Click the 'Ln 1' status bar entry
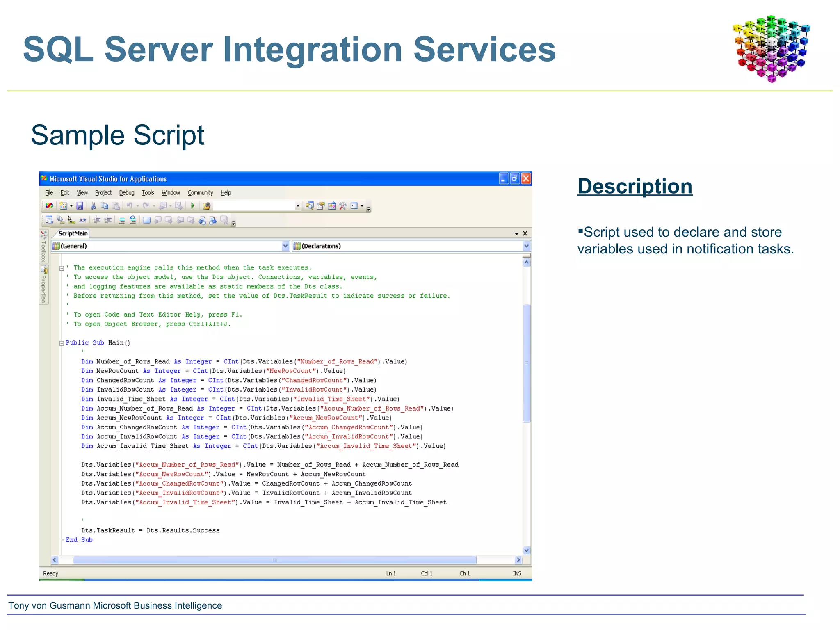840x630 pixels. coord(391,573)
